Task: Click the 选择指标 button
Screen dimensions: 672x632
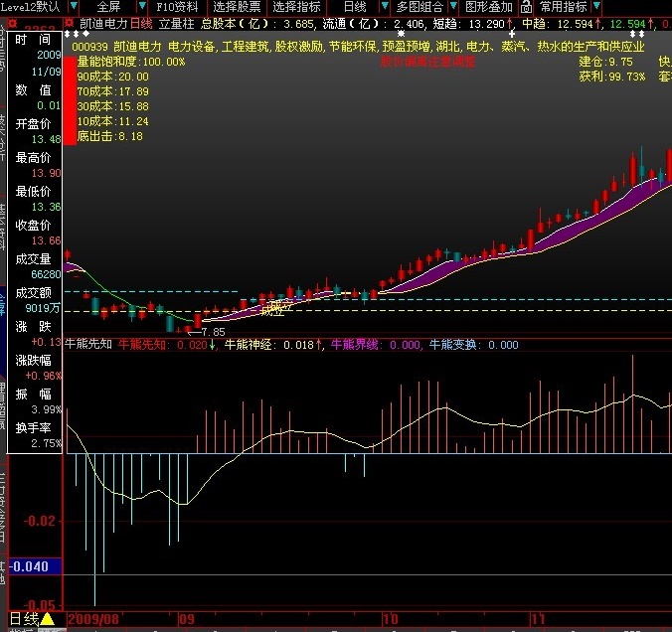Action: click(296, 7)
